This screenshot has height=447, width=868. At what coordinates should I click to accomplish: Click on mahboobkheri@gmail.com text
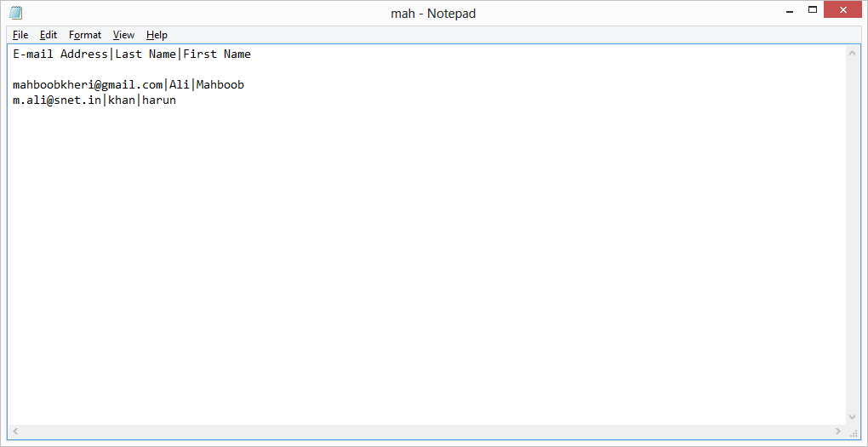pyautogui.click(x=87, y=85)
